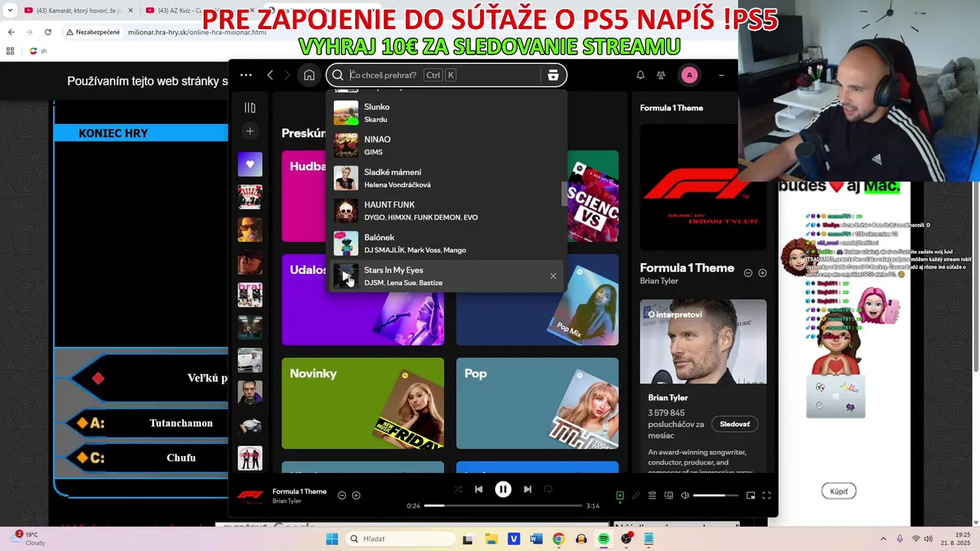Add Formula 1 Theme via right panel plus icon
Viewport: 980px width, 551px height.
762,272
